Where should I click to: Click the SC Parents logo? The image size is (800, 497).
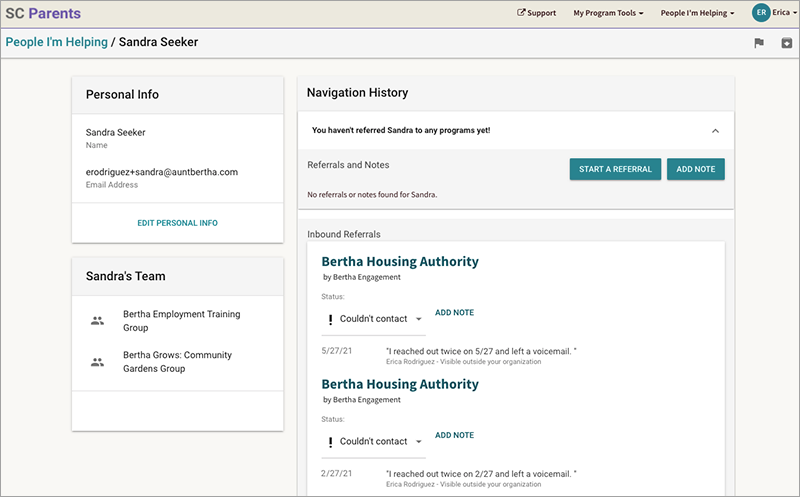click(43, 14)
